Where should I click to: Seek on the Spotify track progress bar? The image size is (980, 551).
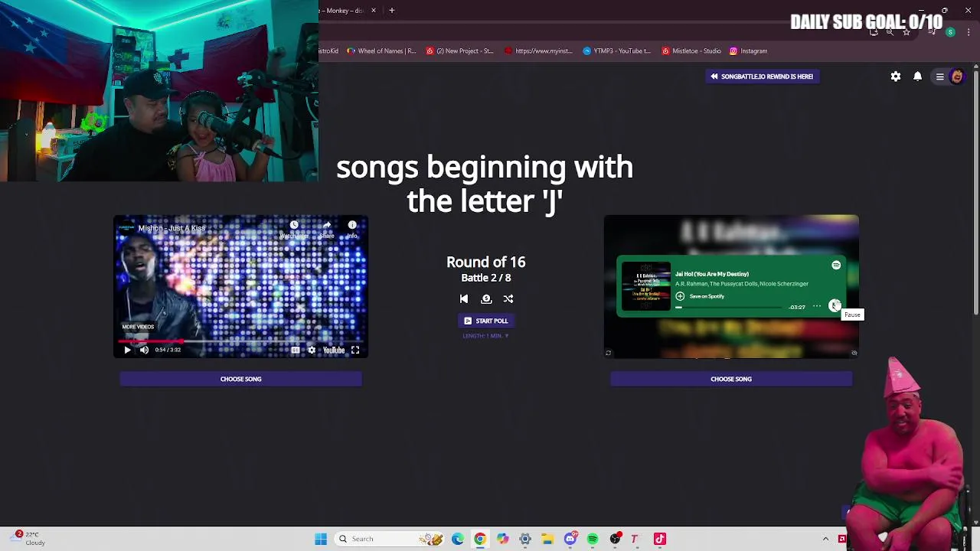(730, 308)
